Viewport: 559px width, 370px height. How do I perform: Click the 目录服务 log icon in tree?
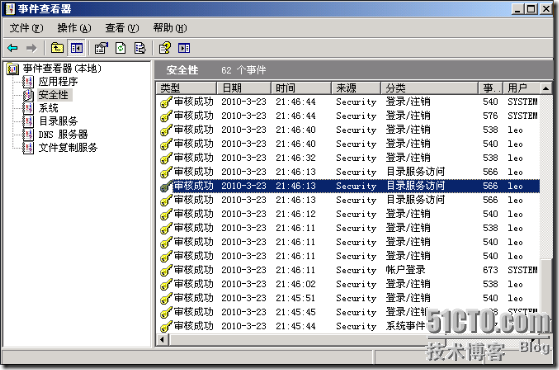coord(28,121)
